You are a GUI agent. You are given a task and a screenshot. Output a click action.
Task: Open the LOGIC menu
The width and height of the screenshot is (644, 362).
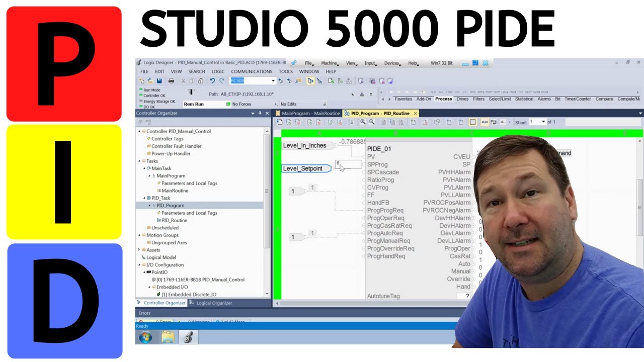pyautogui.click(x=218, y=71)
